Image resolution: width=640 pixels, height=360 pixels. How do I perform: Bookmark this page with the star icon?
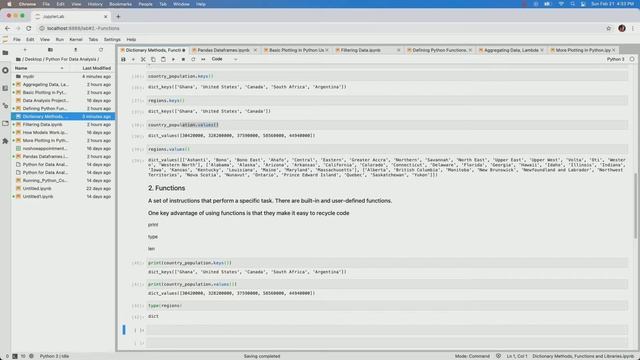pos(609,28)
